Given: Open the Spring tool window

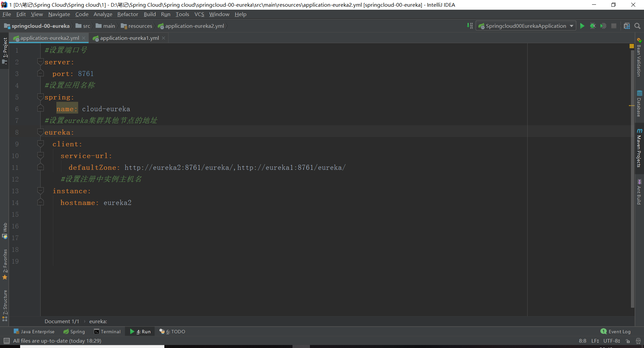Looking at the screenshot, I should tap(74, 332).
